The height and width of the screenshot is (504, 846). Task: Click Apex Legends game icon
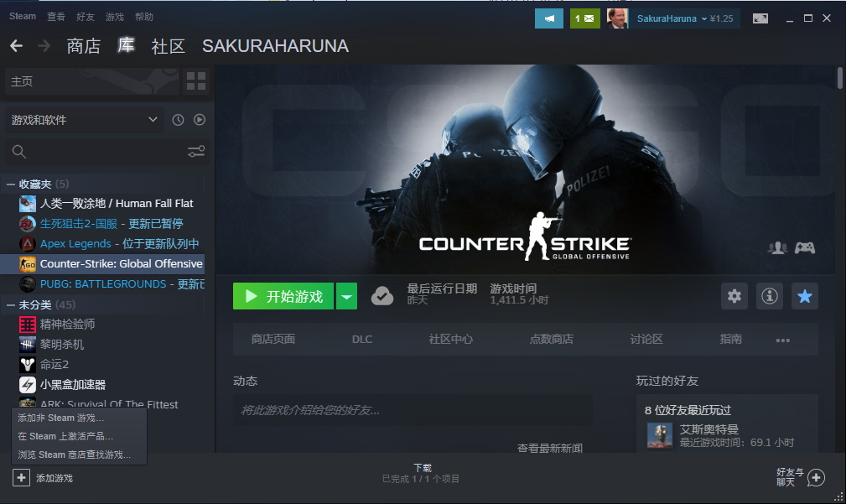pos(28,244)
